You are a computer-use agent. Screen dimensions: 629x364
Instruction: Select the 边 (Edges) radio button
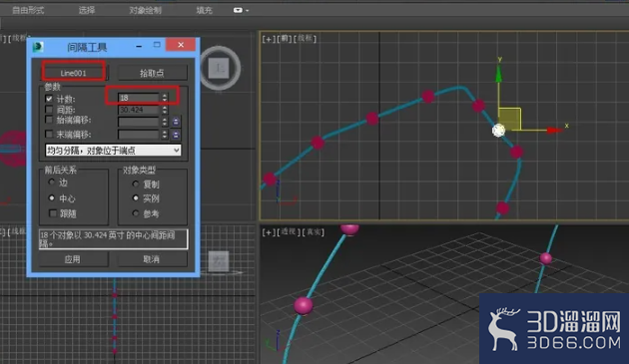pyautogui.click(x=51, y=182)
